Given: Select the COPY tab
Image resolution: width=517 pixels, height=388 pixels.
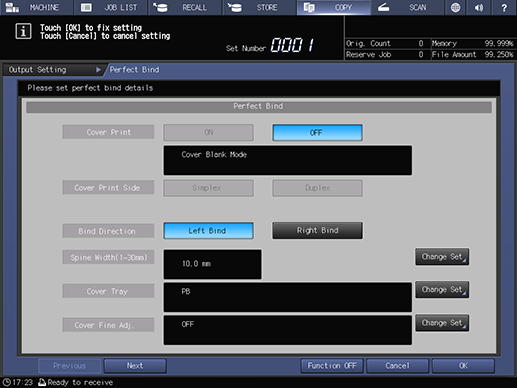Looking at the screenshot, I should [x=334, y=7].
